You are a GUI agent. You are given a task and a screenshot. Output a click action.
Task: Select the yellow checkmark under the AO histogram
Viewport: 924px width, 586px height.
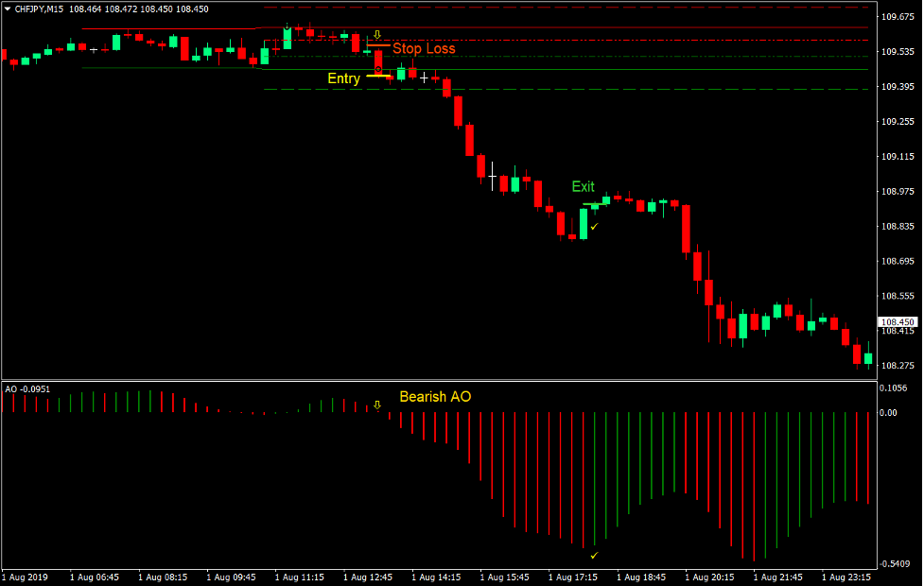pos(595,556)
